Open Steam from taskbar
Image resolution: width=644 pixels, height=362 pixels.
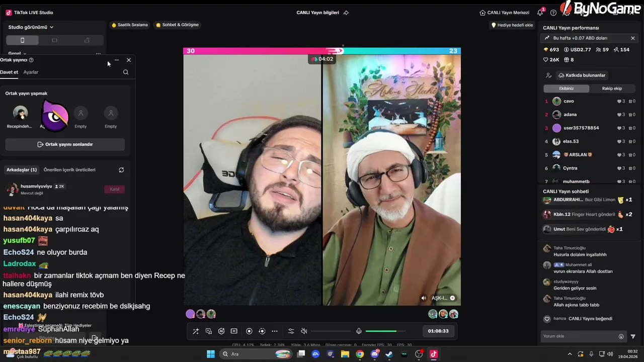tap(389, 354)
